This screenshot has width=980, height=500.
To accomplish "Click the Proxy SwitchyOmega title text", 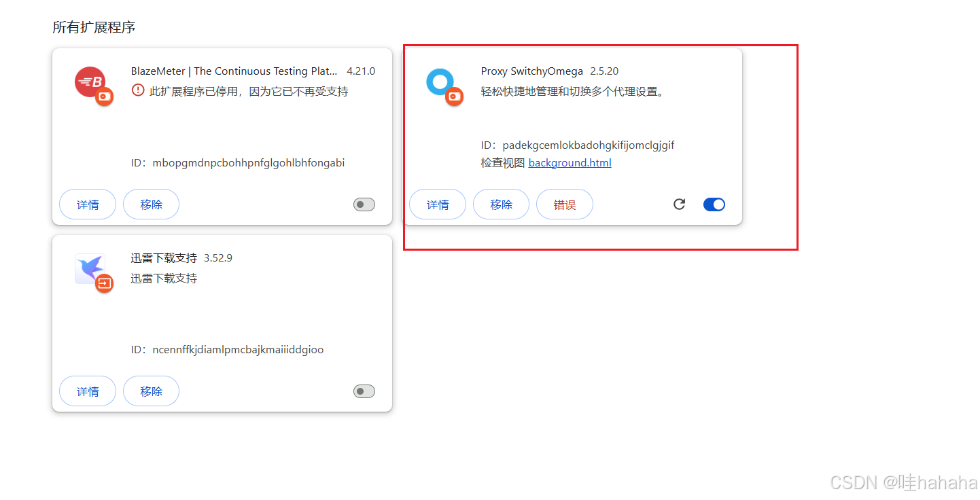I will [x=532, y=71].
